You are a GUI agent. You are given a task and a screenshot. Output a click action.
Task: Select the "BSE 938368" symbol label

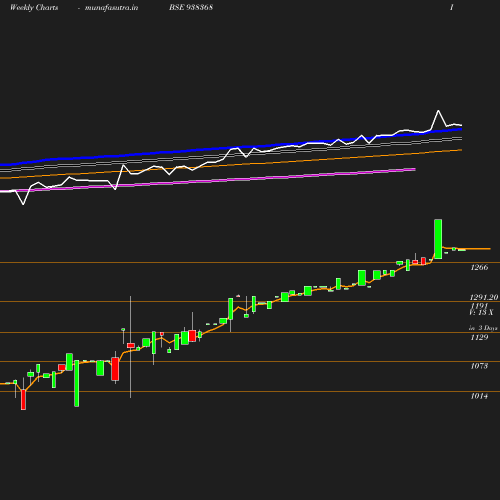tap(191, 7)
